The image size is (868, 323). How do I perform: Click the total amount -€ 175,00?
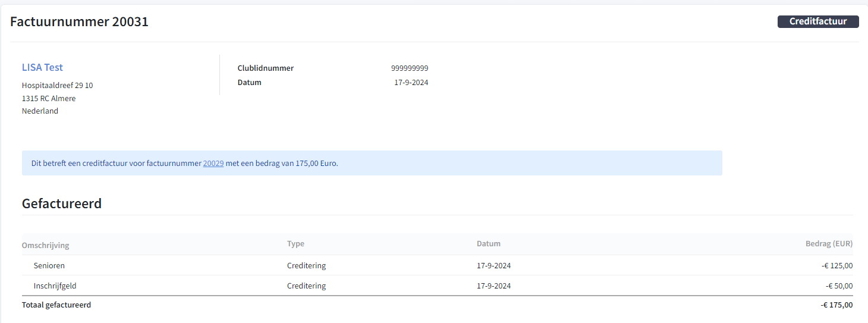(837, 305)
